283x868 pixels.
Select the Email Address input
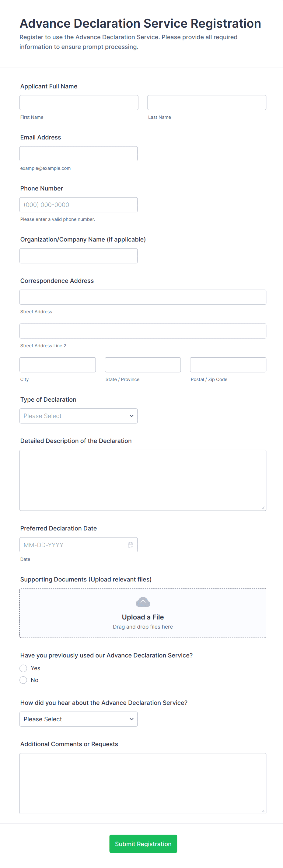(x=78, y=154)
